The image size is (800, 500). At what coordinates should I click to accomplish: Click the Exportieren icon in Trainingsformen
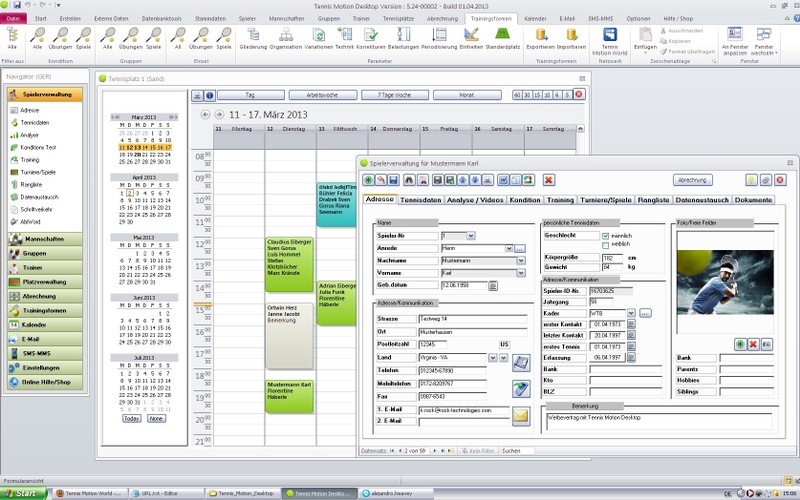pos(541,38)
